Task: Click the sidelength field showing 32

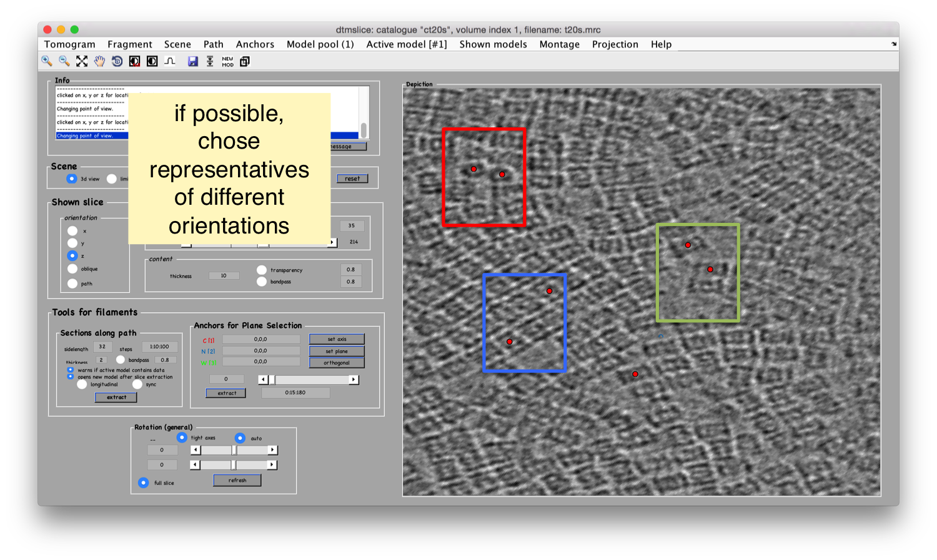Action: (102, 346)
